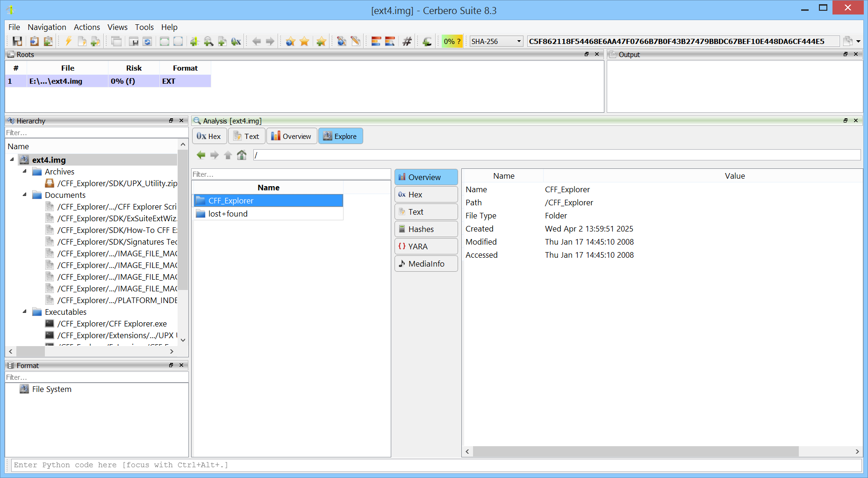This screenshot has height=478, width=868.
Task: Click the clipboard with blue arrow icon
Action: tap(34, 41)
